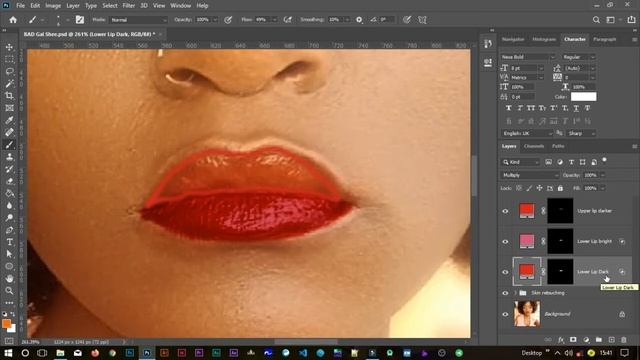Open the layer blend mode Multiply dropdown
The height and width of the screenshot is (360, 640).
pyautogui.click(x=530, y=175)
